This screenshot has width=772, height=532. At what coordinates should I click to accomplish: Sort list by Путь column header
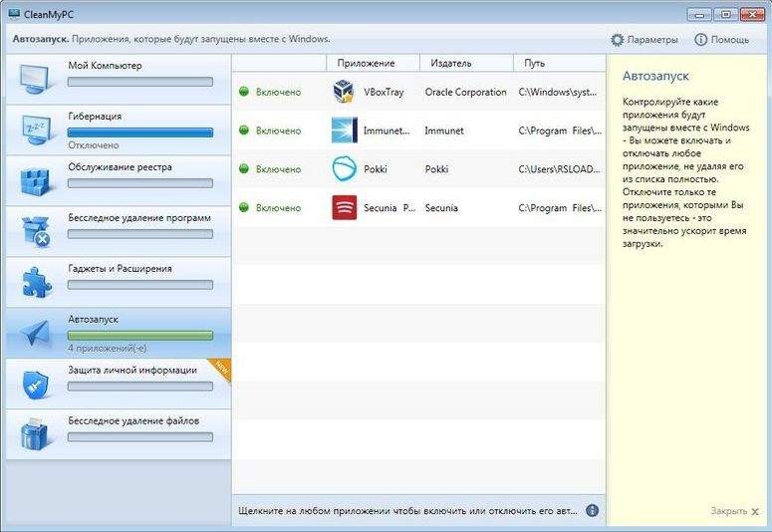tap(535, 63)
